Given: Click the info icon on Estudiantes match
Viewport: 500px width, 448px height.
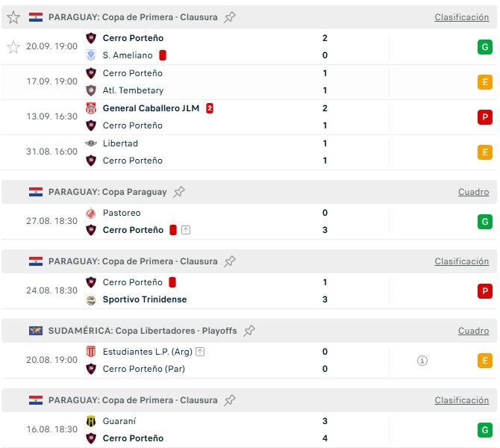Looking at the screenshot, I should pyautogui.click(x=422, y=361).
